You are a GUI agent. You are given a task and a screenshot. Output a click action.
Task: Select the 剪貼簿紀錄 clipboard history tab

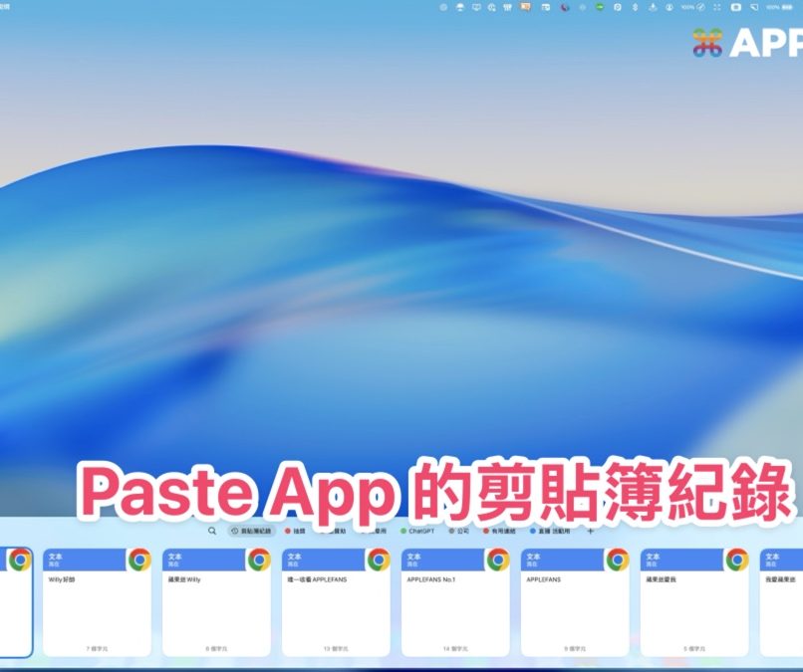point(250,532)
